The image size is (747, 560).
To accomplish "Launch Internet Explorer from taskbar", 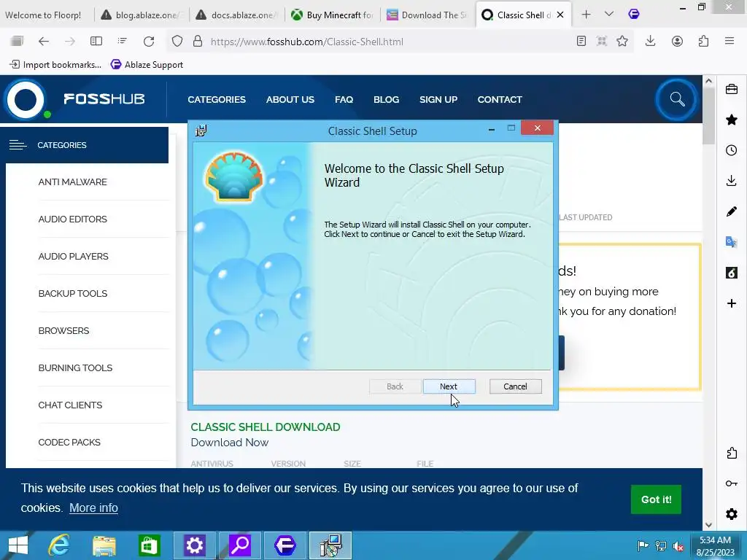I will coord(59,545).
